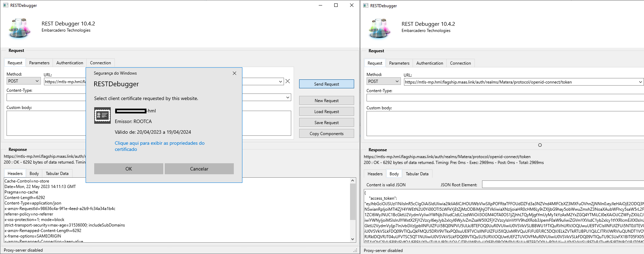
Task: Click the "access_token" key in JSON body
Action: point(382,198)
